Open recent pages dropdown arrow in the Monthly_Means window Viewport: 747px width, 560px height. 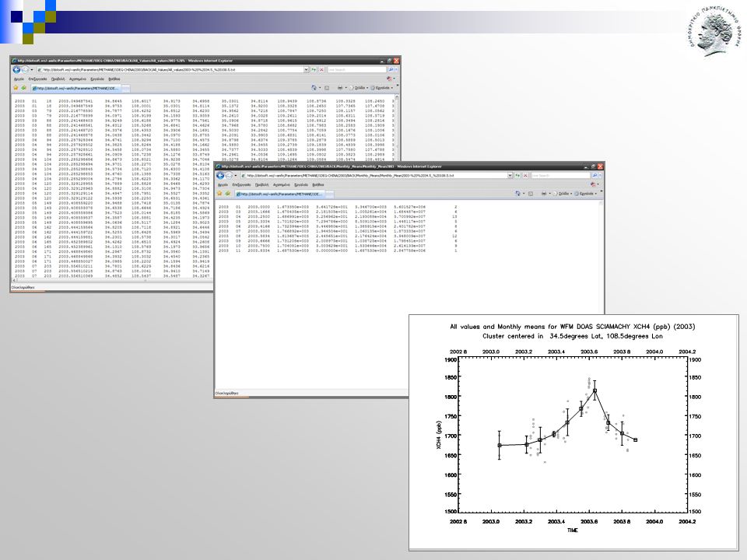[236, 175]
